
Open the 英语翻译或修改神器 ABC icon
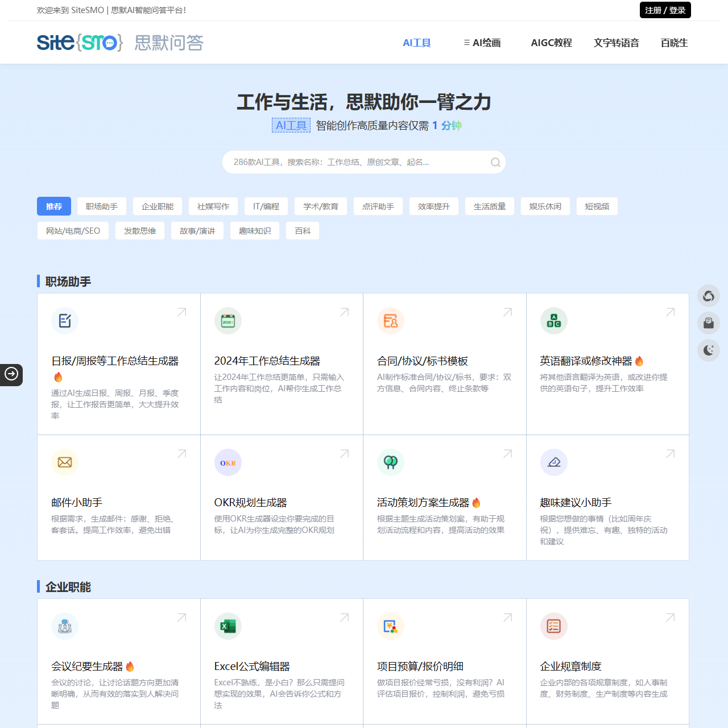[x=554, y=320]
